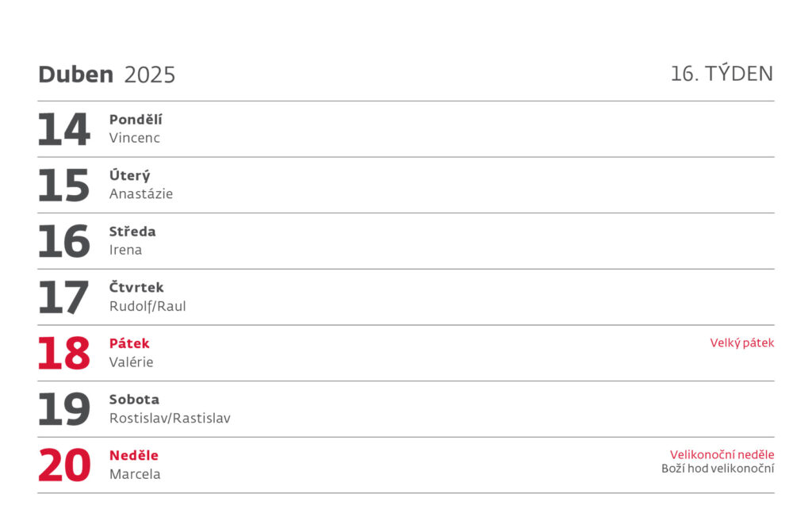Click the Středa weekday label

click(x=132, y=232)
